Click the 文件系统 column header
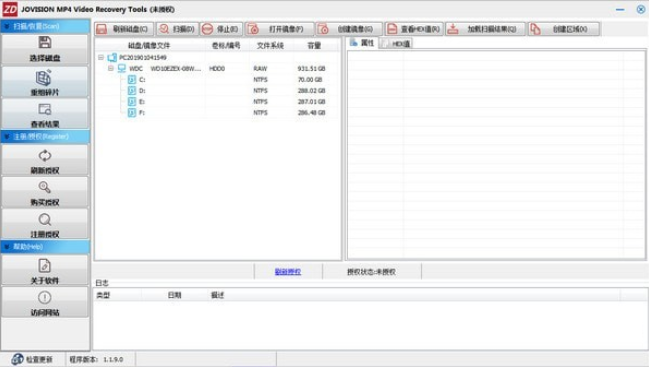 pyautogui.click(x=270, y=46)
